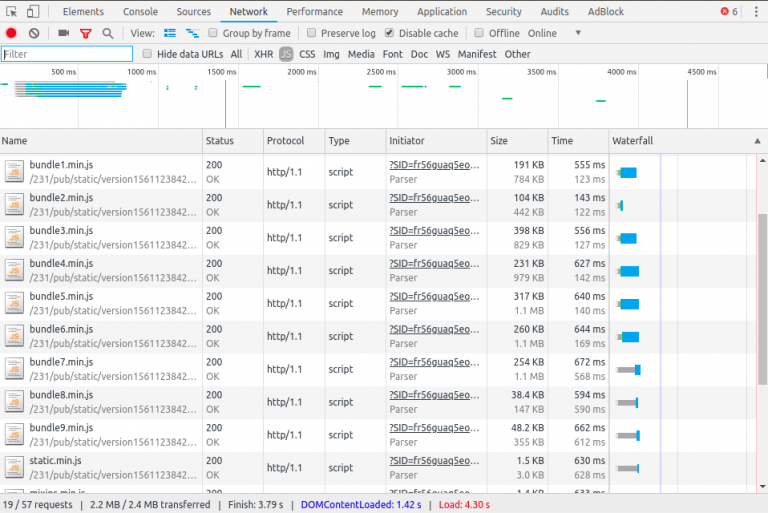Clear the network log

(34, 33)
